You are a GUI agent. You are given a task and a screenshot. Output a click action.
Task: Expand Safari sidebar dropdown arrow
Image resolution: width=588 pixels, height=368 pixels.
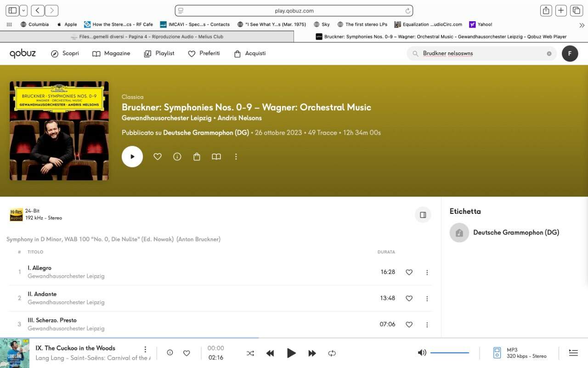(23, 11)
